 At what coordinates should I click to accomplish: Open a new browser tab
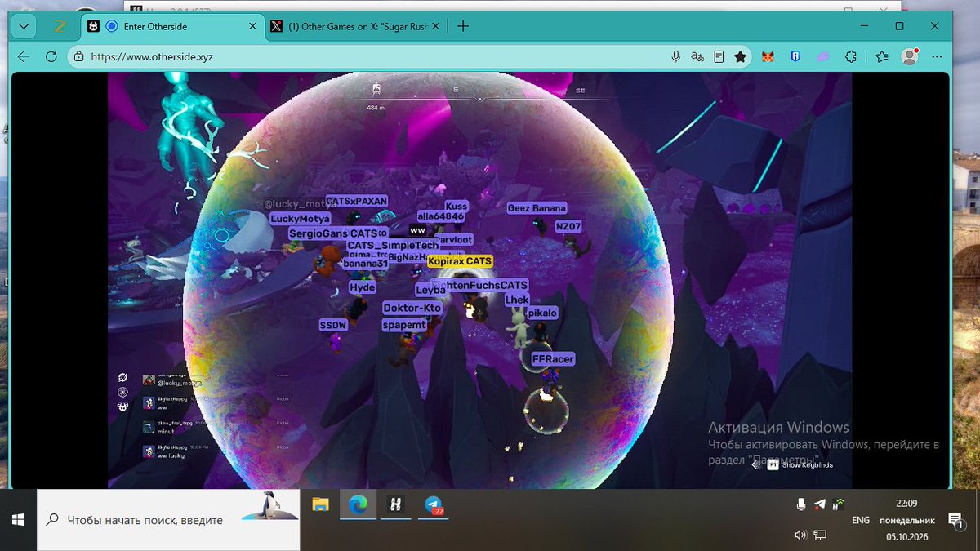coord(463,26)
